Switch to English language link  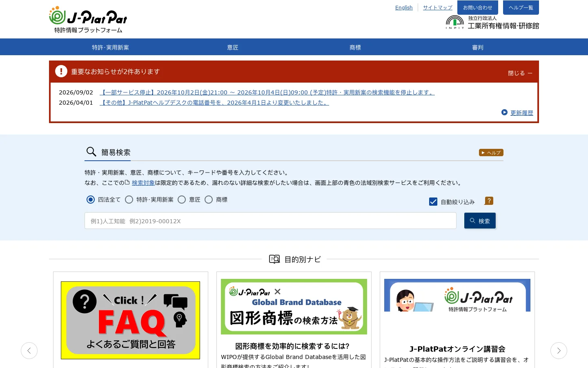coord(404,8)
